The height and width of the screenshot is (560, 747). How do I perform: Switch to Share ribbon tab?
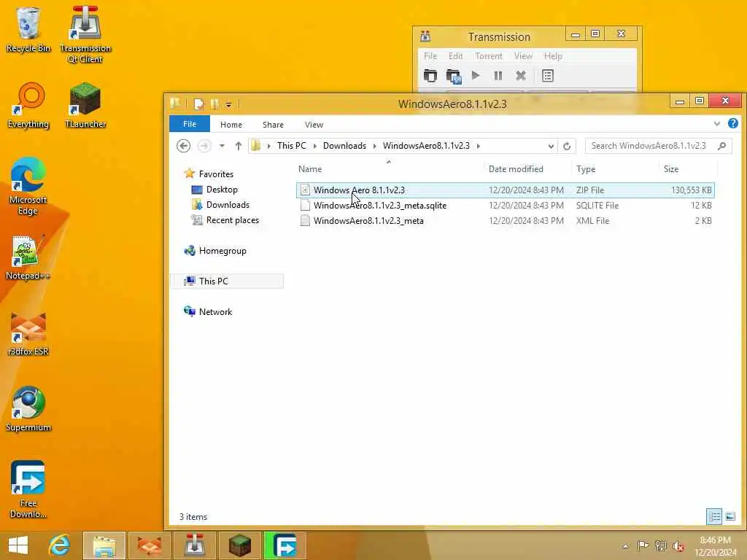pos(273,124)
